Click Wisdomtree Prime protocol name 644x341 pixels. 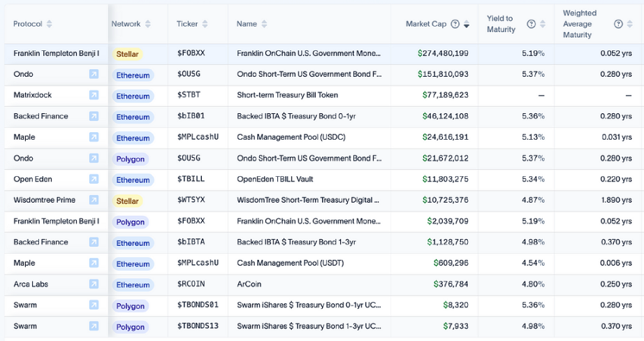coord(45,200)
